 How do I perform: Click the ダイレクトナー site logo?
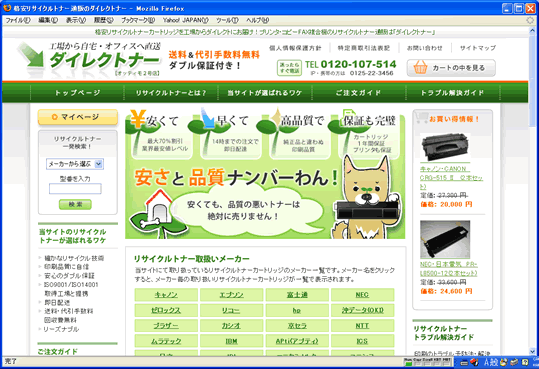(x=89, y=59)
